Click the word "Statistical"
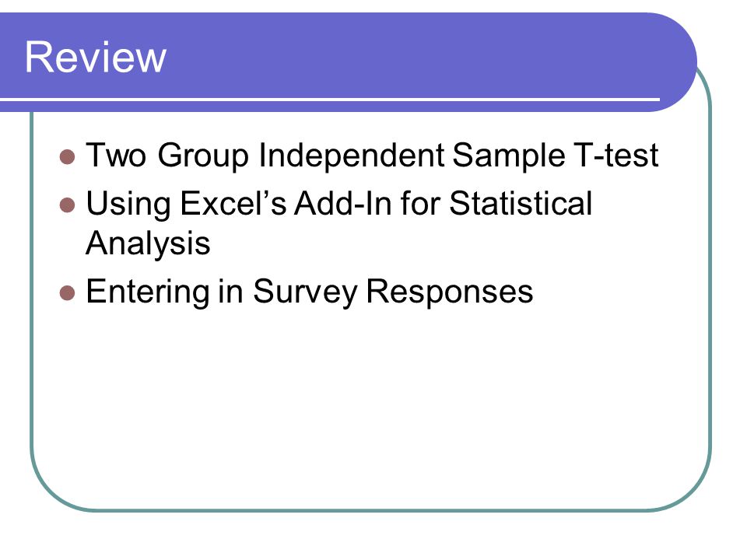This screenshot has width=747, height=560. pos(521,203)
